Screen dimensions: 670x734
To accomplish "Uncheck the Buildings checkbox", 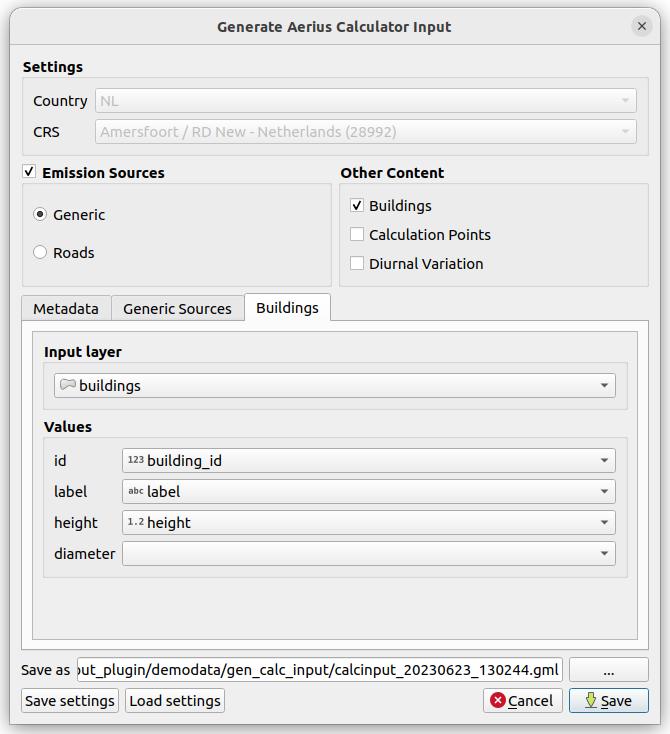I will (x=357, y=206).
